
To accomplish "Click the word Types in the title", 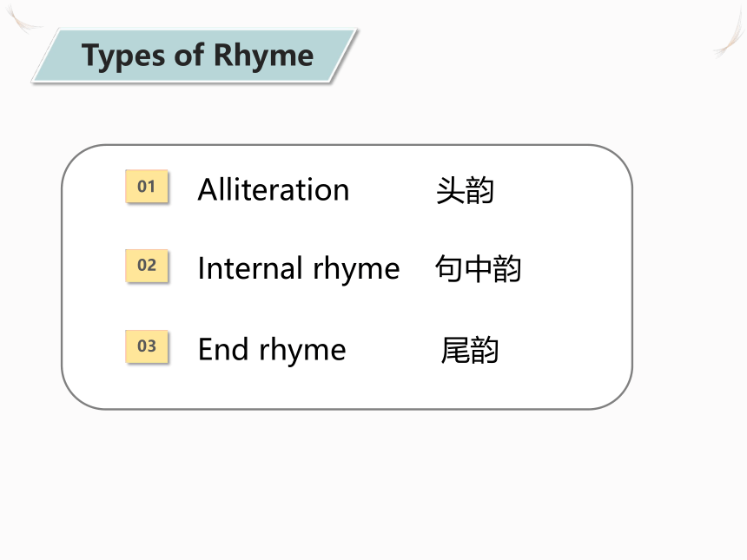I will [x=123, y=56].
